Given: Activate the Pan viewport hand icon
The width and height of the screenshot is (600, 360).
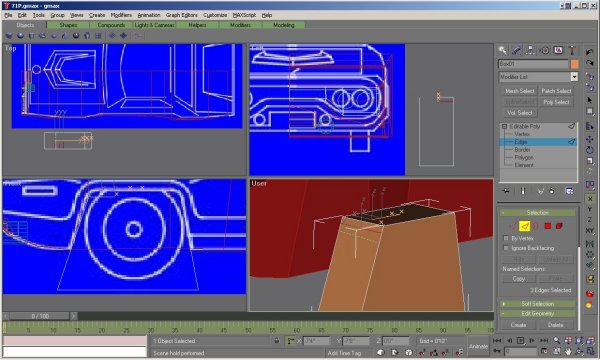Looking at the screenshot, I should tap(568, 351).
